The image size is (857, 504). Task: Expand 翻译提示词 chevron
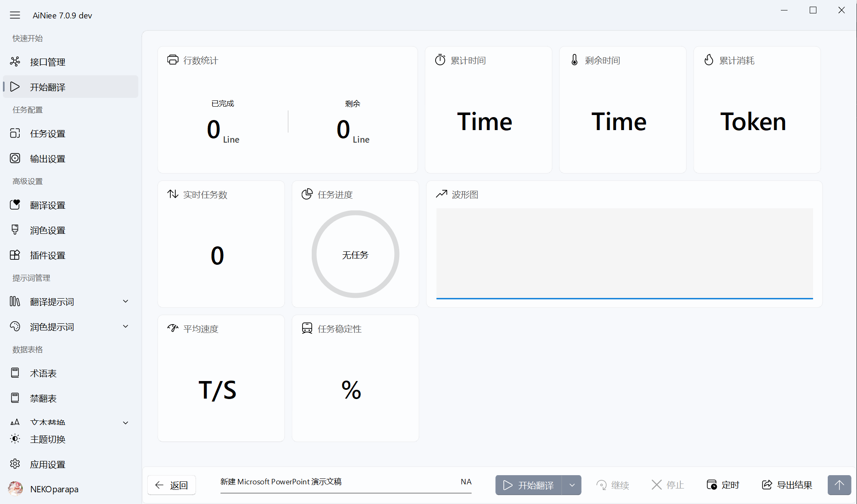[x=126, y=302]
